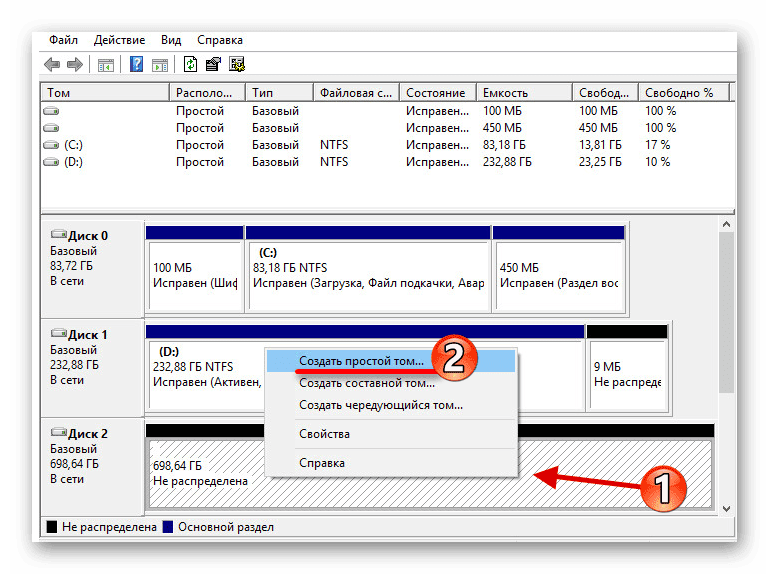The width and height of the screenshot is (769, 574).
Task: Select the 450 МБ recovery partition on Диск 0
Action: [559, 269]
